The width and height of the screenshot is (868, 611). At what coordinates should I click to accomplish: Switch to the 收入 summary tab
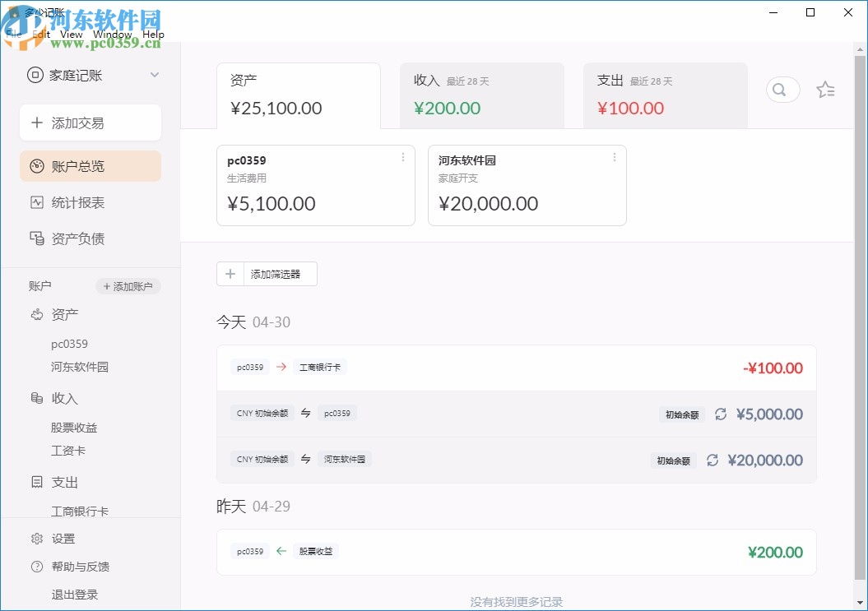point(482,95)
